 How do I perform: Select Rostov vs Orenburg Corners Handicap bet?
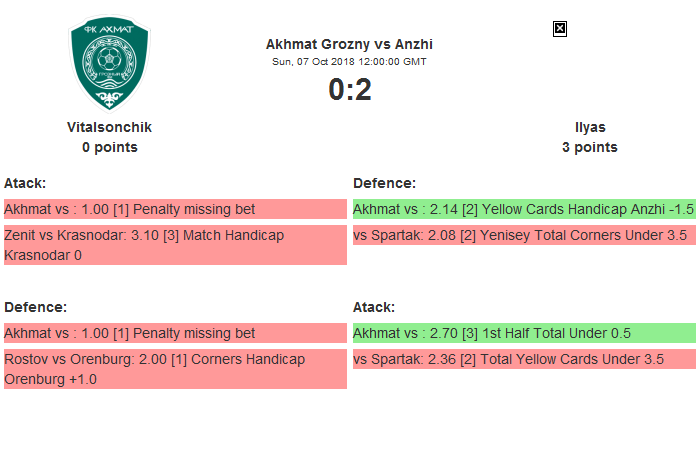[175, 369]
